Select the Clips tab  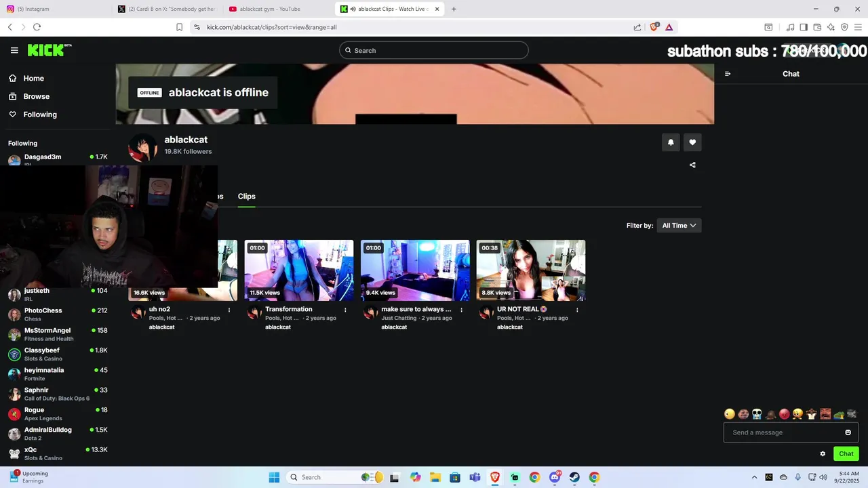point(246,197)
